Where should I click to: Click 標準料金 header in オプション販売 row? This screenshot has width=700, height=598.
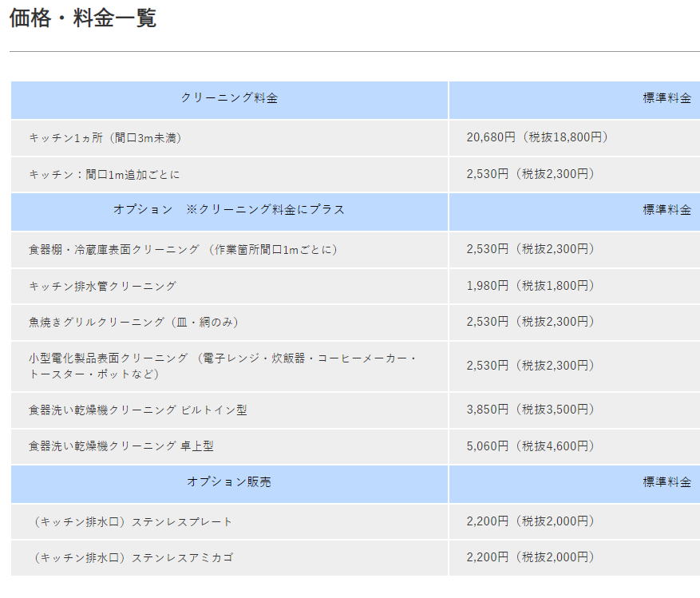point(666,482)
